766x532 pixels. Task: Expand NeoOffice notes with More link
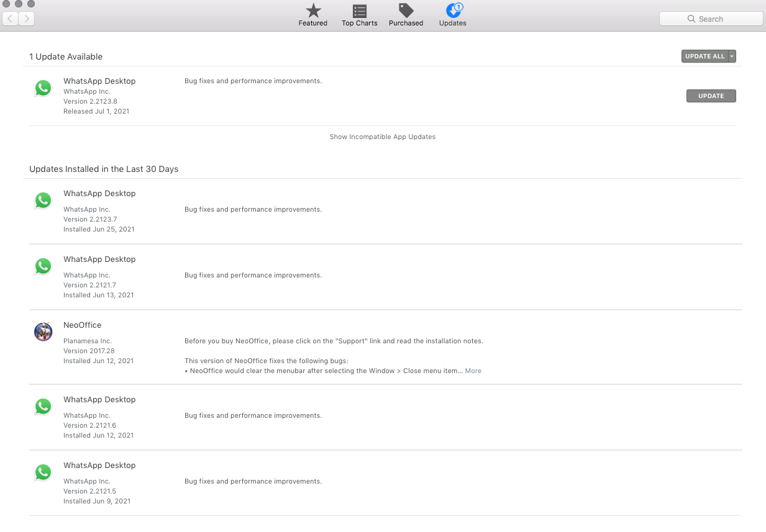473,371
